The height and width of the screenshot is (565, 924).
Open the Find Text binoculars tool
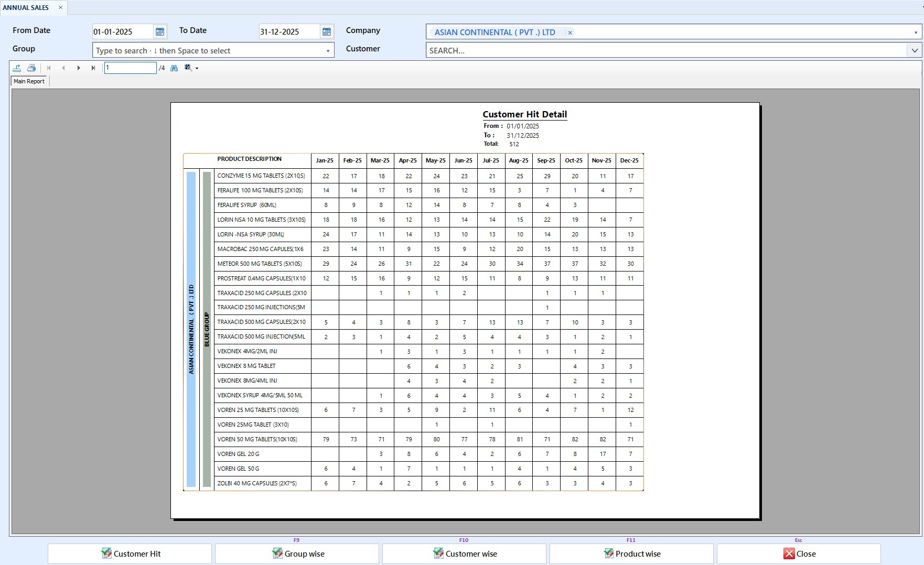click(174, 68)
